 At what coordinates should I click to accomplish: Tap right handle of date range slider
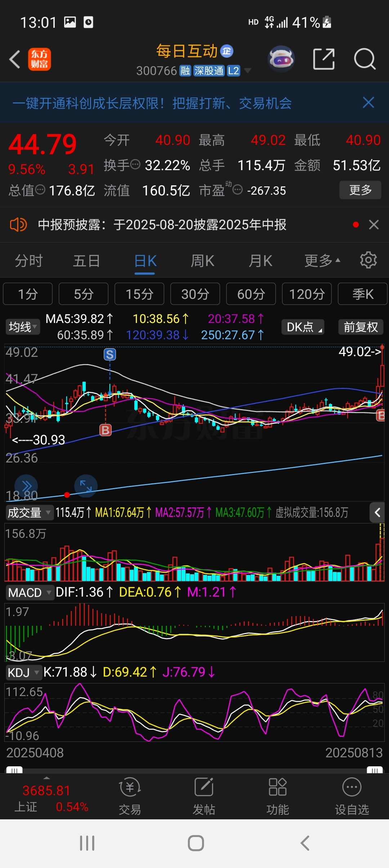375,770
